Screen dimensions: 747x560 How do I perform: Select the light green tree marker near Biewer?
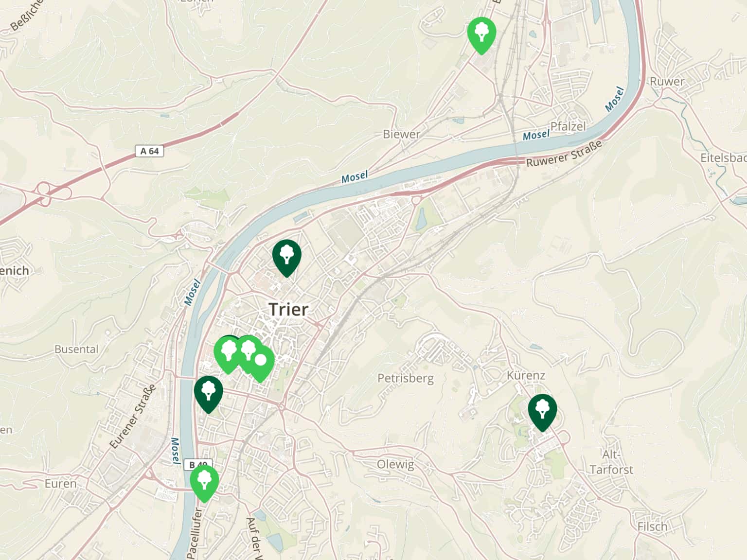[481, 35]
